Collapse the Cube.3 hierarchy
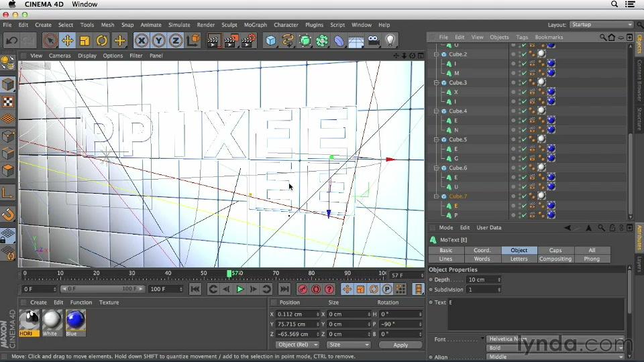This screenshot has width=644, height=362. (x=436, y=82)
